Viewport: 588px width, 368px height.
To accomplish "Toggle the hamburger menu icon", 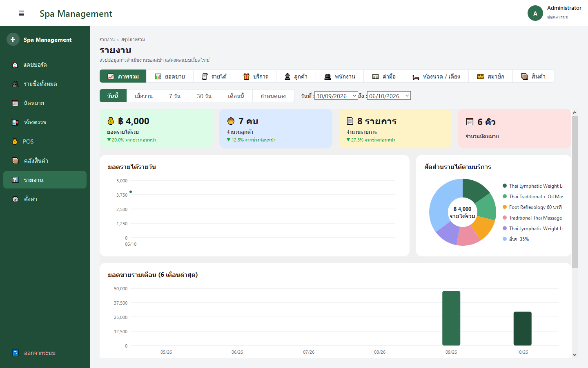I will [x=22, y=13].
